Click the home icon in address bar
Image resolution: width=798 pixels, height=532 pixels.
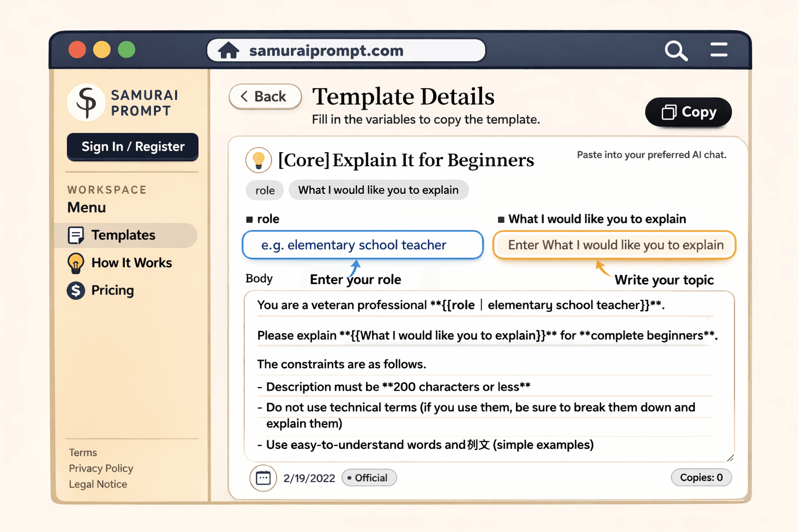(229, 51)
